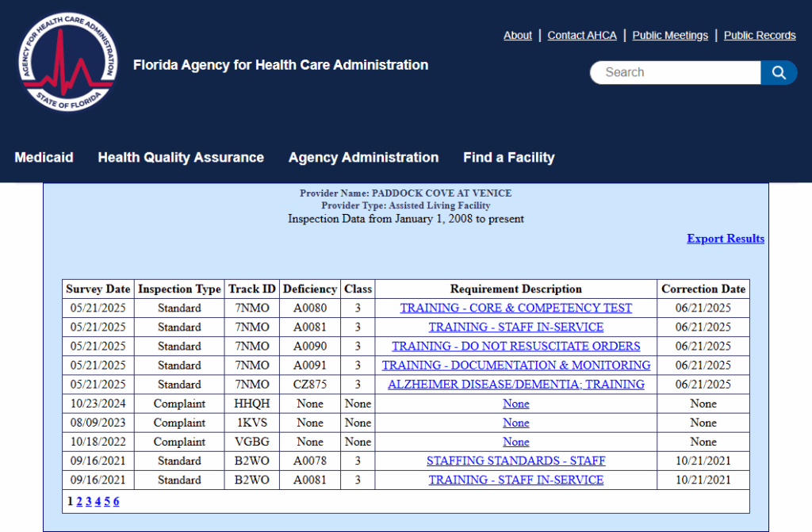The height and width of the screenshot is (532, 812).
Task: Click the Survey Date column header
Action: 98,289
